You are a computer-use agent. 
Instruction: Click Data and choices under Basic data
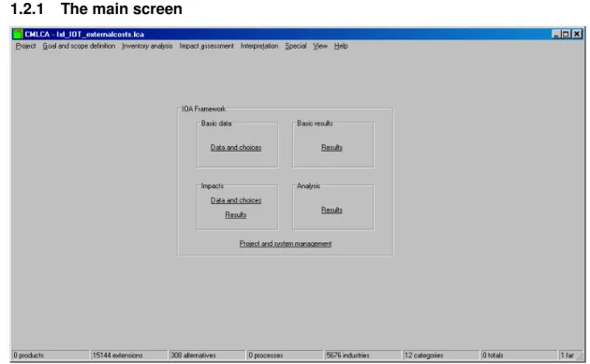[236, 148]
